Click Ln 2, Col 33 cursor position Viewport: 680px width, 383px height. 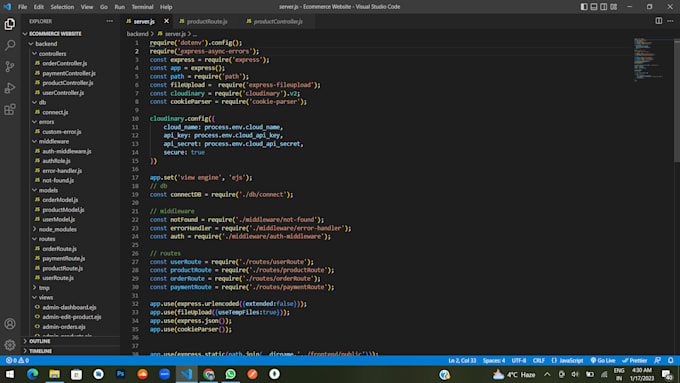(462, 360)
